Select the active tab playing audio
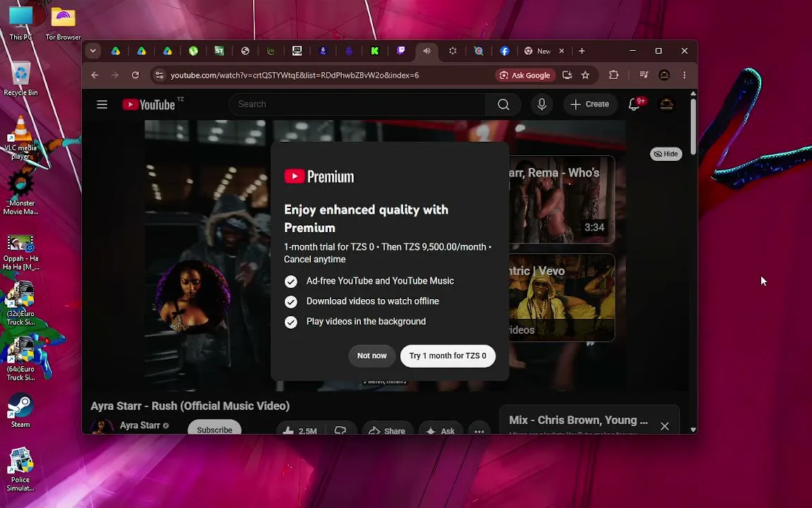This screenshot has height=508, width=812. point(426,51)
